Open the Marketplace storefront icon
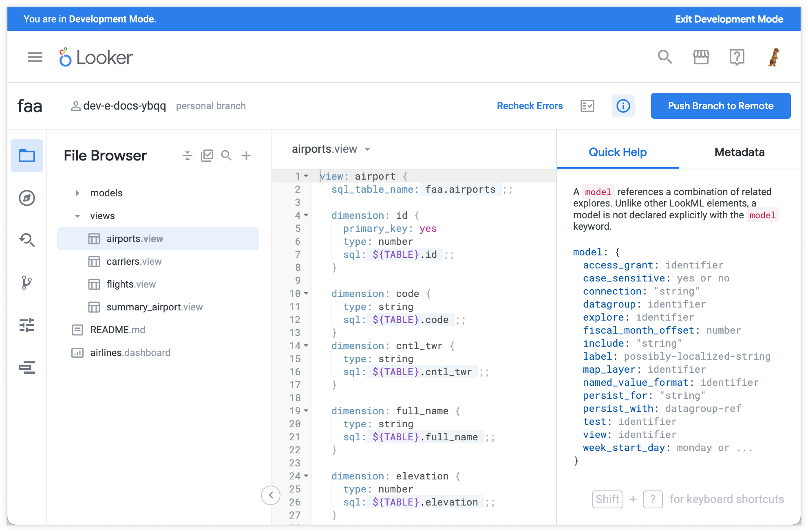The image size is (808, 532). [701, 57]
